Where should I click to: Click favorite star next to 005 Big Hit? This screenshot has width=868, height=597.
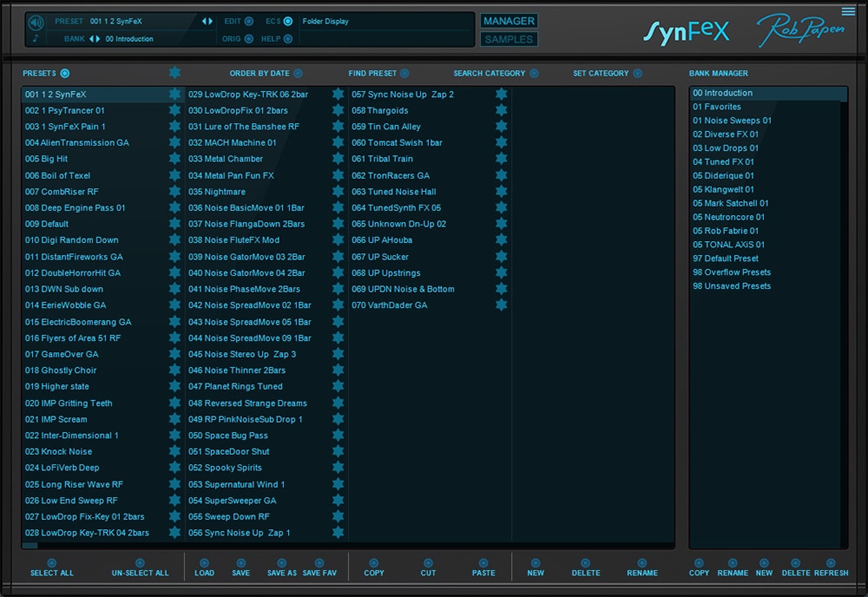(x=175, y=159)
